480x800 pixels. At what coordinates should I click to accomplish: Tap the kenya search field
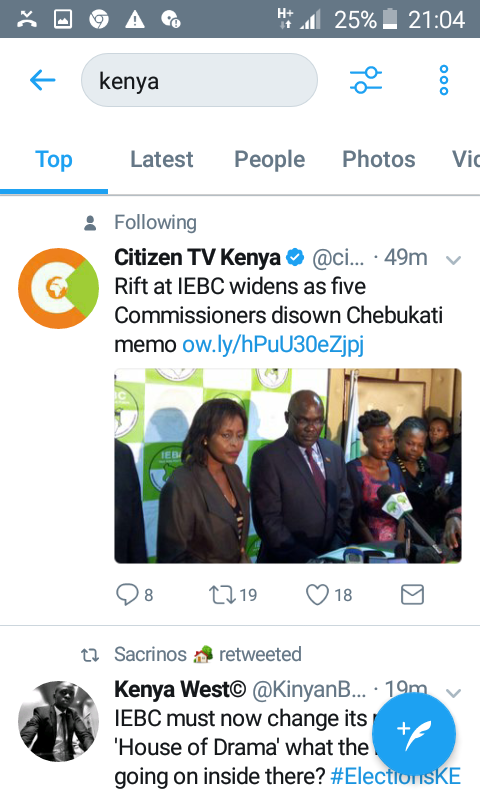coord(199,80)
